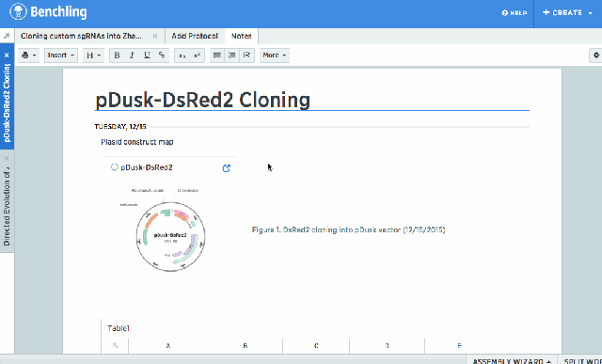Close the Cloning custom sgRNAs tab
The width and height of the screenshot is (602, 364).
155,36
